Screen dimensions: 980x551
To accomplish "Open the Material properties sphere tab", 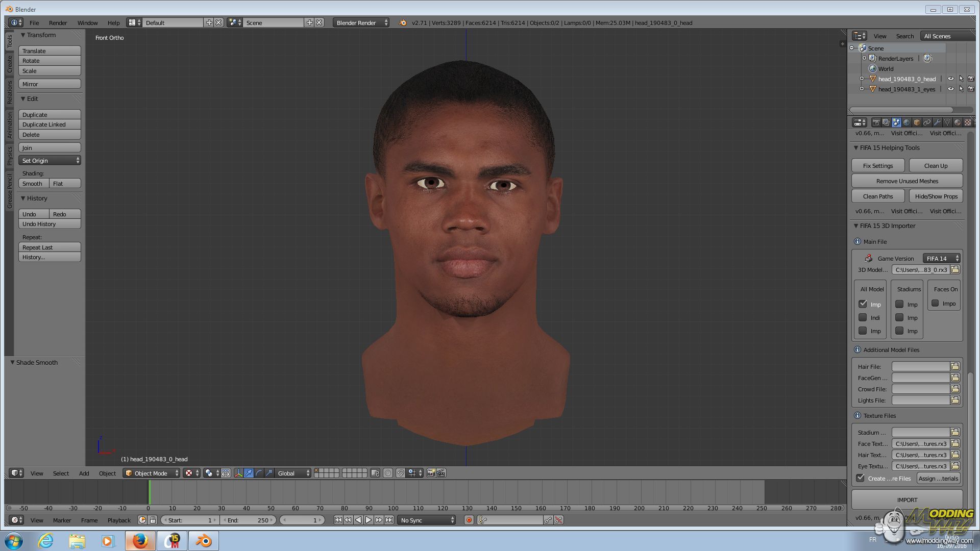I will 958,122.
